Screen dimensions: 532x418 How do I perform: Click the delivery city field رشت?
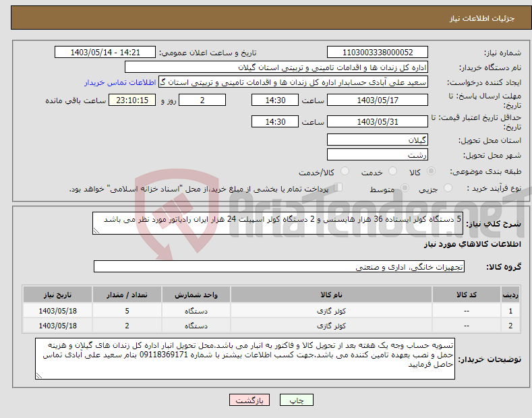click(x=378, y=154)
